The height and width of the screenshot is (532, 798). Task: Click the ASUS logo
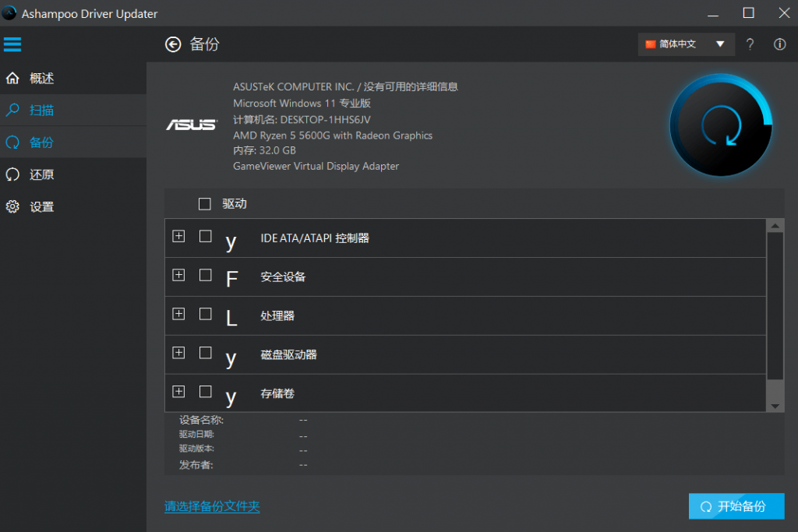pos(191,125)
